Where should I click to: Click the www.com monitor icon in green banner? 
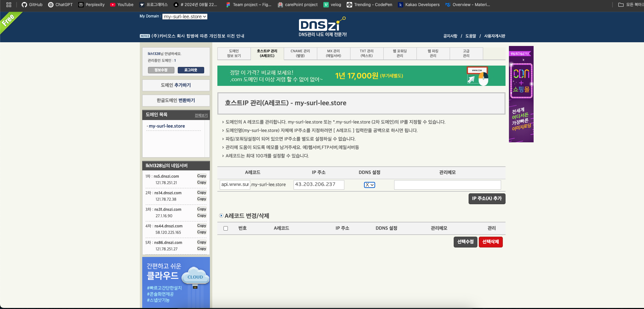click(477, 76)
